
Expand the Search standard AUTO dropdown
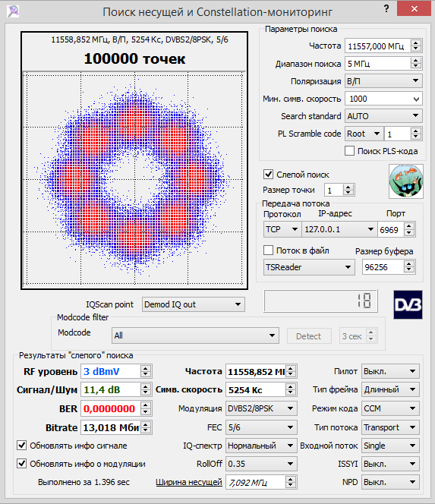coord(383,115)
